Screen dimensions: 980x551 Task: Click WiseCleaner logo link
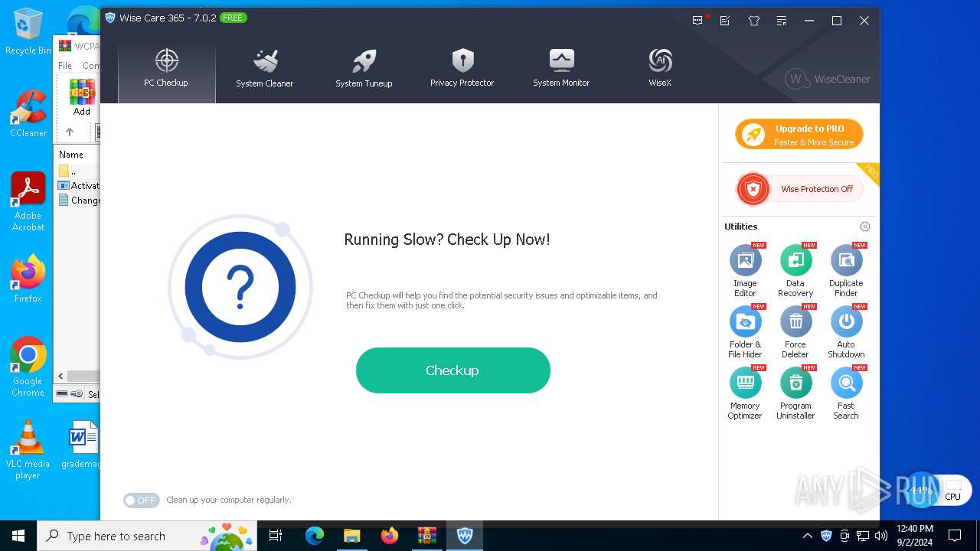828,79
